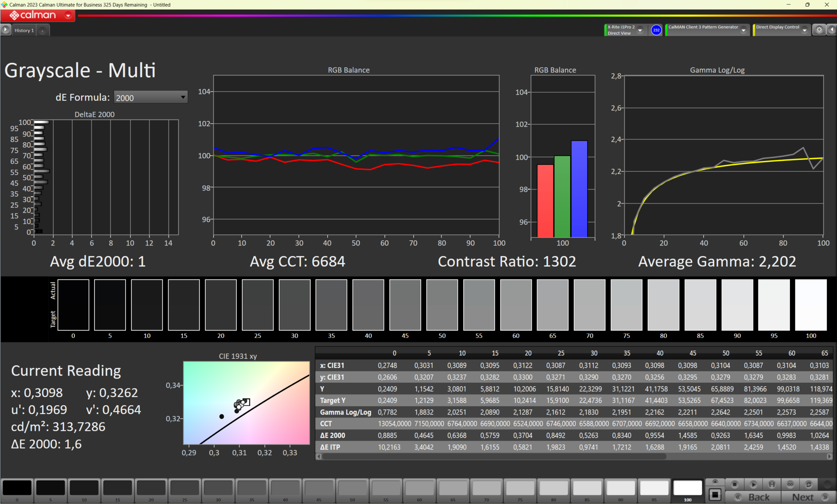Toggle the pattern window square button
This screenshot has height=504, width=837.
pyautogui.click(x=715, y=495)
